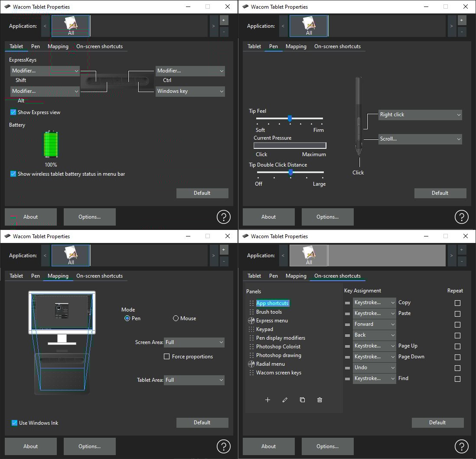Toggle Show Express view checkbox
The height and width of the screenshot is (459, 476).
[13, 112]
